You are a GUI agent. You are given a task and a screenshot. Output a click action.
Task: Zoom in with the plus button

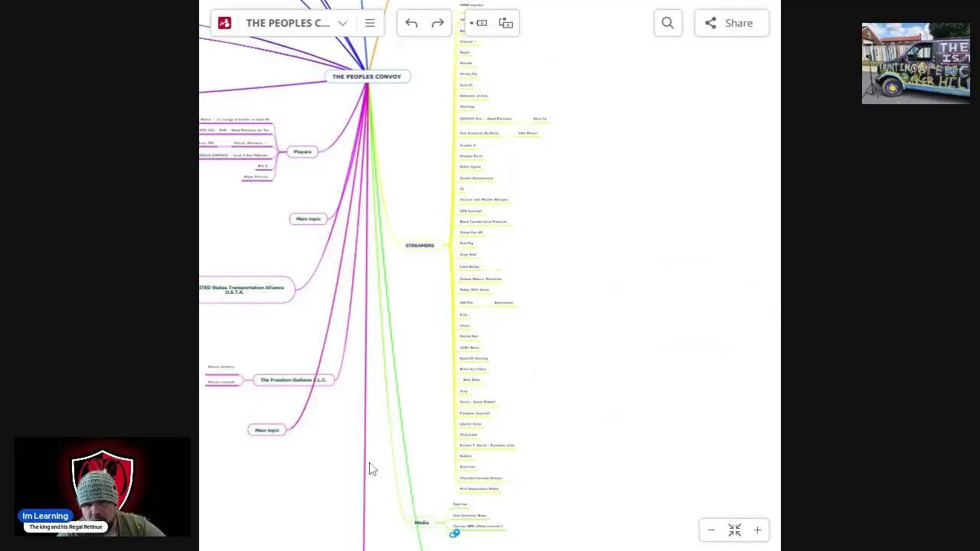(x=757, y=530)
